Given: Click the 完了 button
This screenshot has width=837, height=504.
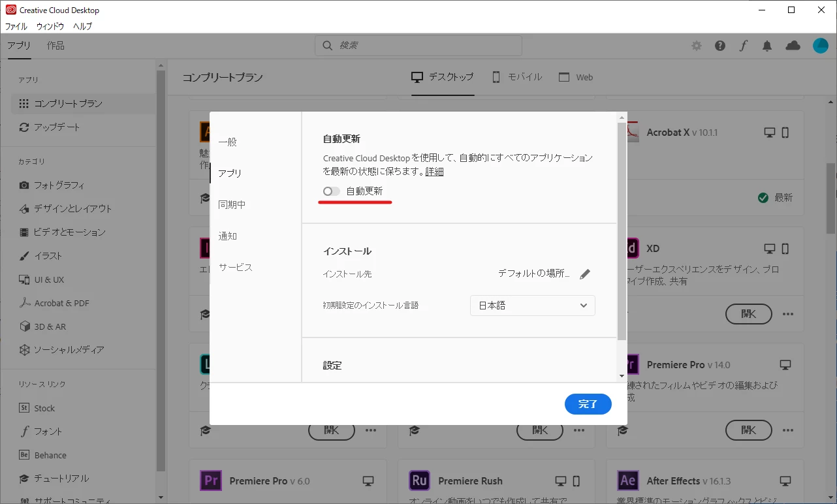Looking at the screenshot, I should point(588,404).
